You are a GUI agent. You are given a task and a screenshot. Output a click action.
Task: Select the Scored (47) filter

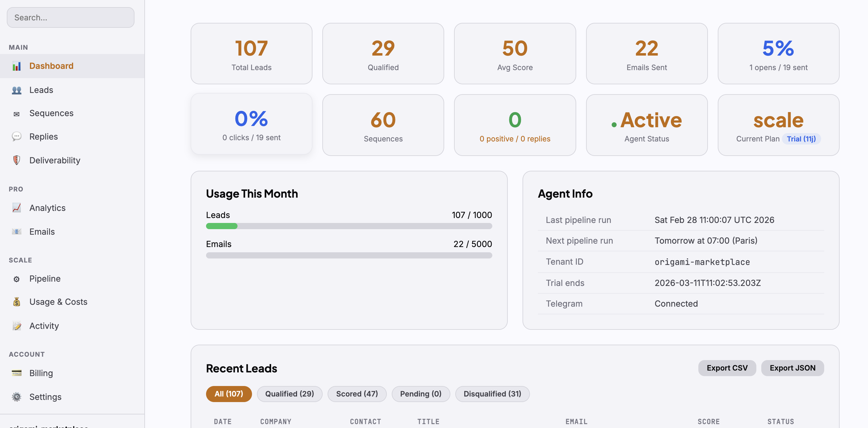point(357,394)
